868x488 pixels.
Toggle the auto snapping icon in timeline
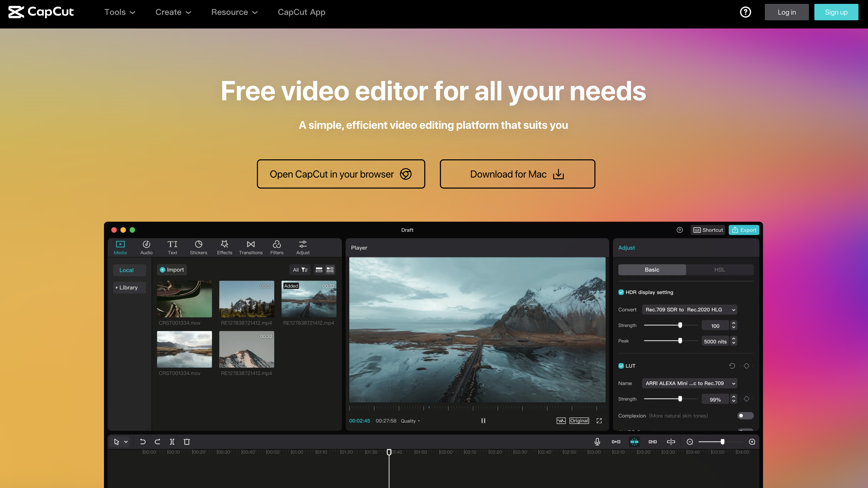click(x=634, y=442)
